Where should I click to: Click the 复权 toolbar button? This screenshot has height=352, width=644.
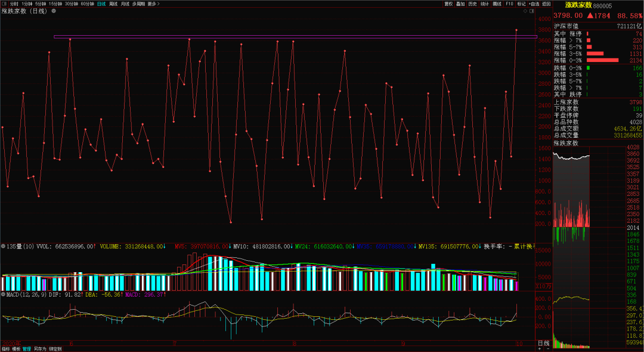[448, 4]
